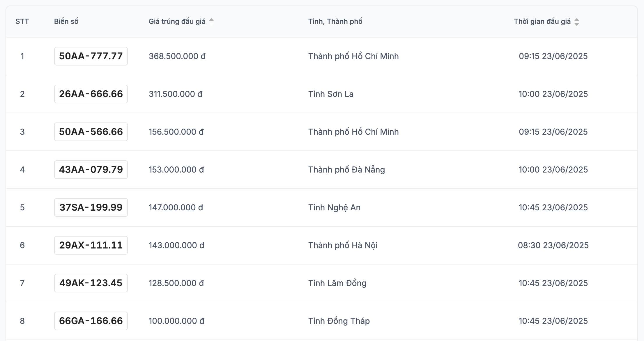Image resolution: width=644 pixels, height=341 pixels.
Task: Select license plate 26AA-666.66
Action: 91,94
